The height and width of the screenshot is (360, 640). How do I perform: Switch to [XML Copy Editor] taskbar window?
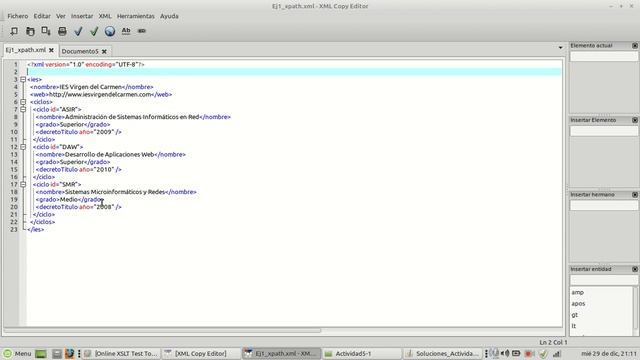(x=200, y=353)
